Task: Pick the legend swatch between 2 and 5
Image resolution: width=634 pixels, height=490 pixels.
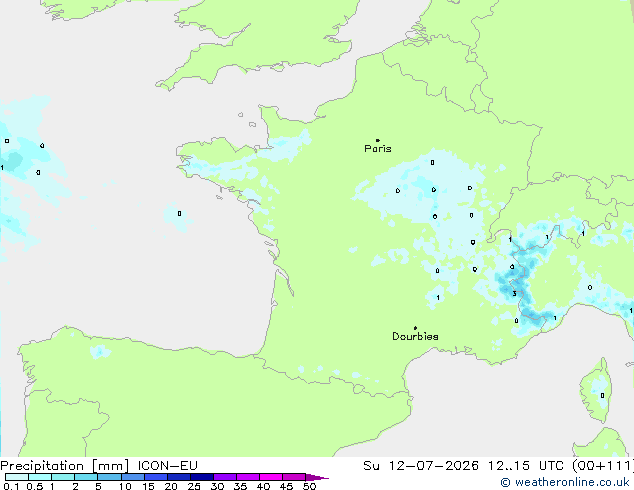Action: coord(86,477)
